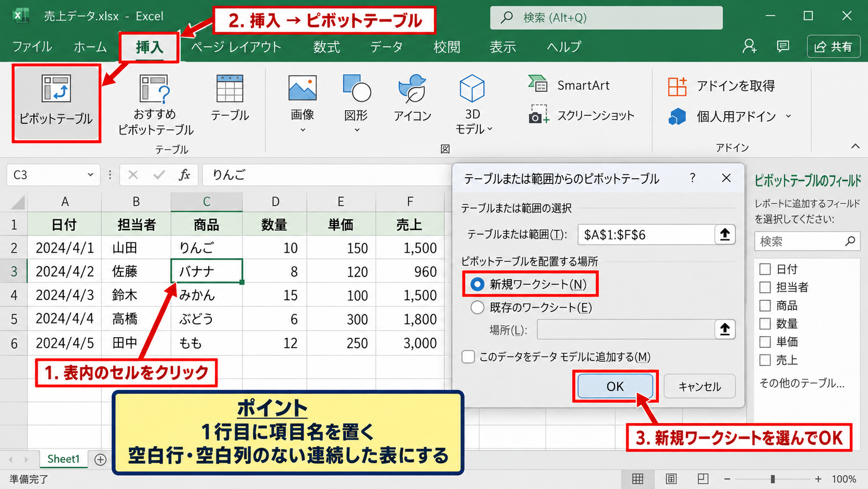Click the zoom in plus button
Image resolution: width=868 pixels, height=489 pixels.
point(818,479)
